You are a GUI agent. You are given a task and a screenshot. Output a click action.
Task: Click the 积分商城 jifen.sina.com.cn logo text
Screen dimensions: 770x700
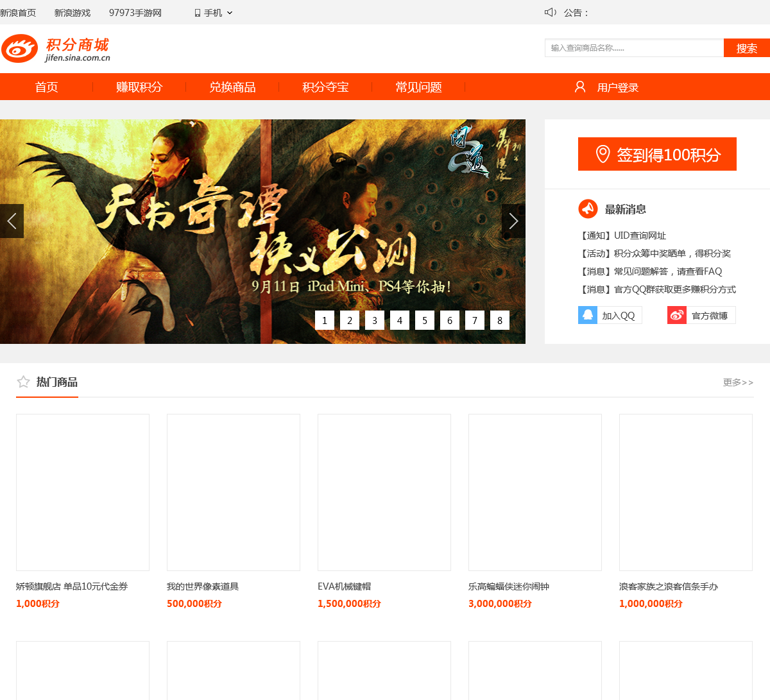[78, 49]
